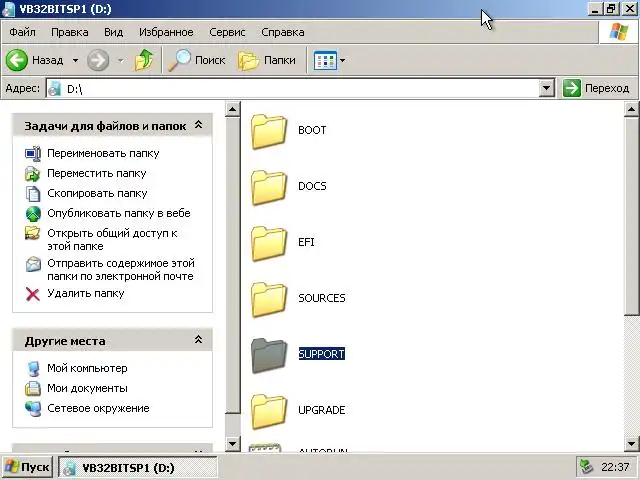Viewport: 640px width, 480px height.
Task: Open the Сервис menu
Action: (227, 32)
